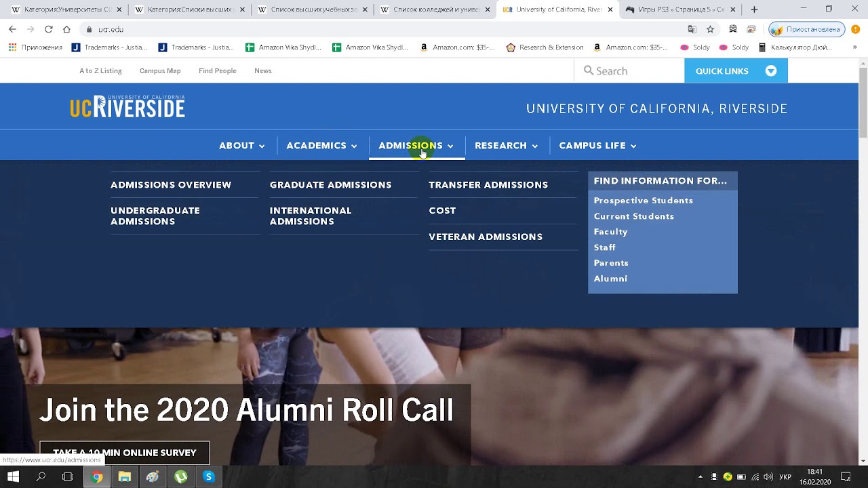Open A to Z Listing link
The height and width of the screenshot is (488, 868).
pos(100,70)
